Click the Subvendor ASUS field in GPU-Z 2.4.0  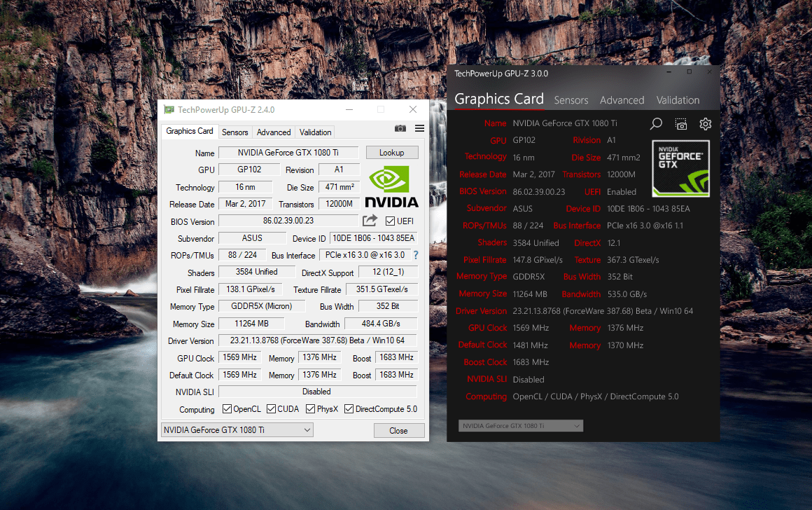(x=252, y=238)
